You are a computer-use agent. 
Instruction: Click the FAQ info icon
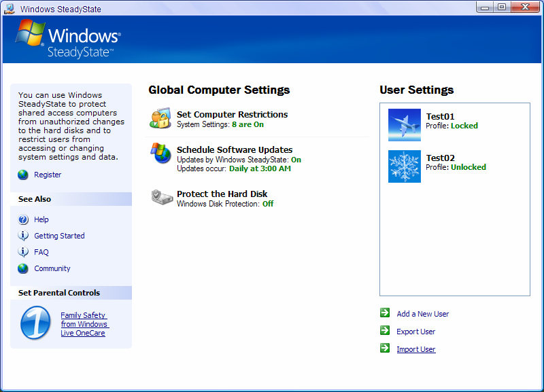point(22,252)
